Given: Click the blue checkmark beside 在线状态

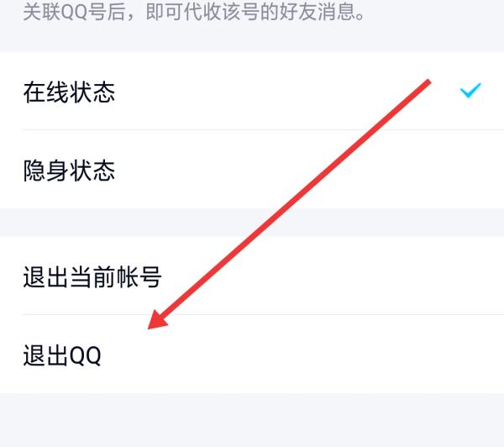Looking at the screenshot, I should [470, 92].
